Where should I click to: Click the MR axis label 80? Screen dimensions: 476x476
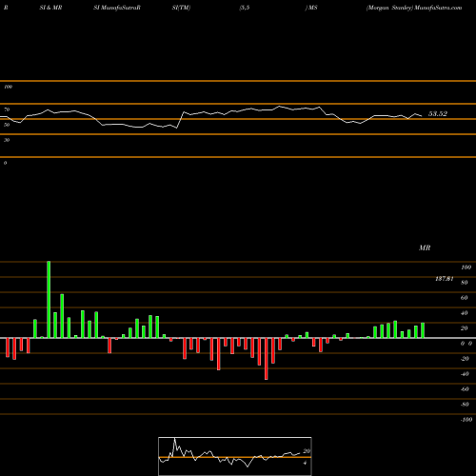[465, 283]
